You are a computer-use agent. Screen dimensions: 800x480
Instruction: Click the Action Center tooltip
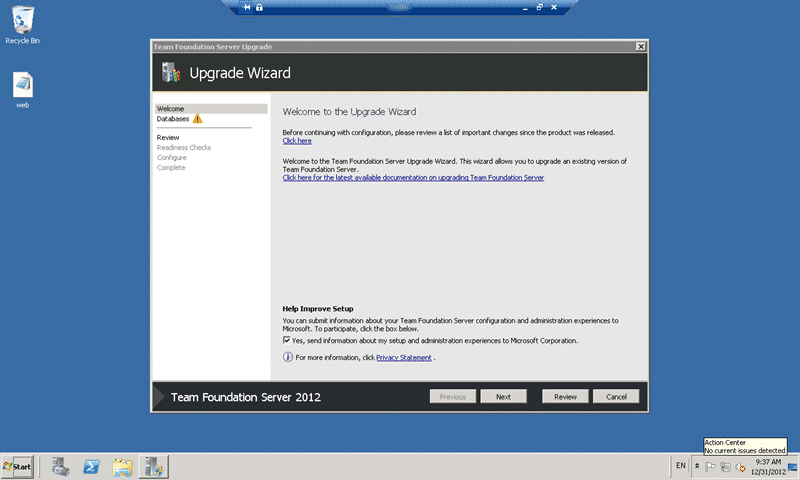(x=745, y=446)
